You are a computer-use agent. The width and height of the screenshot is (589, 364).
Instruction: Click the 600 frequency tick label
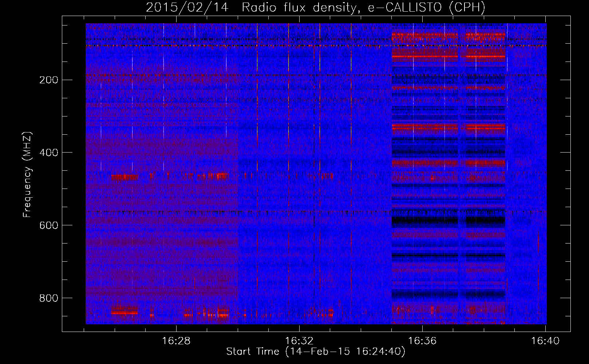tap(49, 225)
